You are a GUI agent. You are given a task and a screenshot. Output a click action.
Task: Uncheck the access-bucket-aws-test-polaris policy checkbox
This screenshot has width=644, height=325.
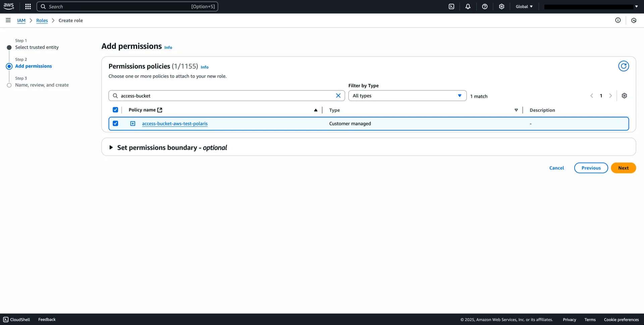pos(115,123)
